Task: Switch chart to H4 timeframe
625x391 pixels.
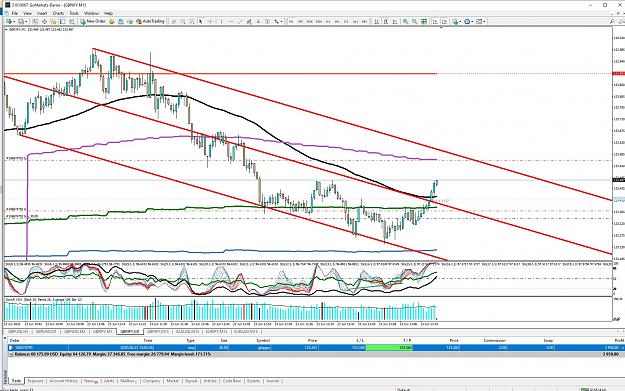Action: [x=337, y=22]
